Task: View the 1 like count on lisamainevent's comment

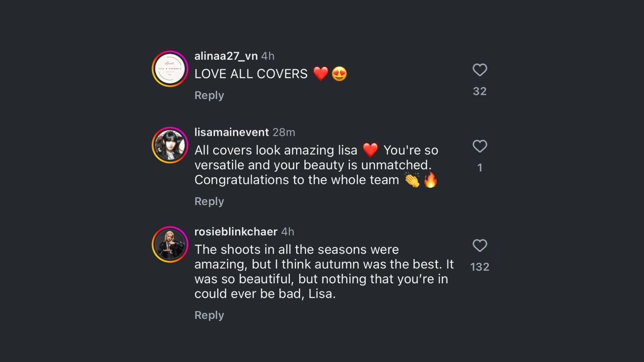Action: [x=479, y=168]
